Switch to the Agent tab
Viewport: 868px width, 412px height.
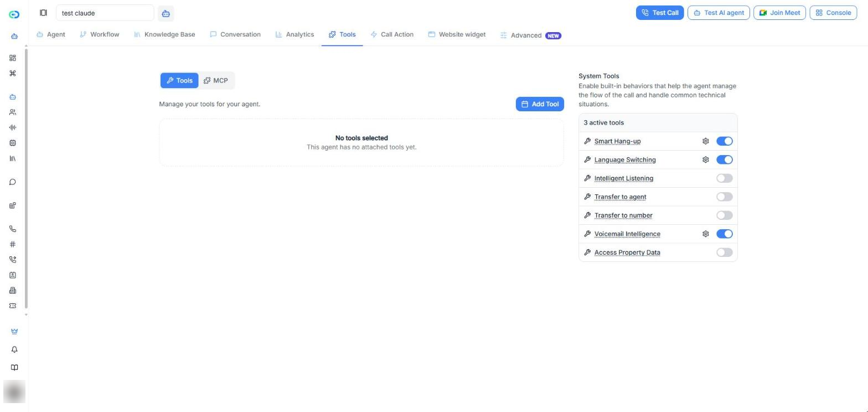[x=51, y=34]
